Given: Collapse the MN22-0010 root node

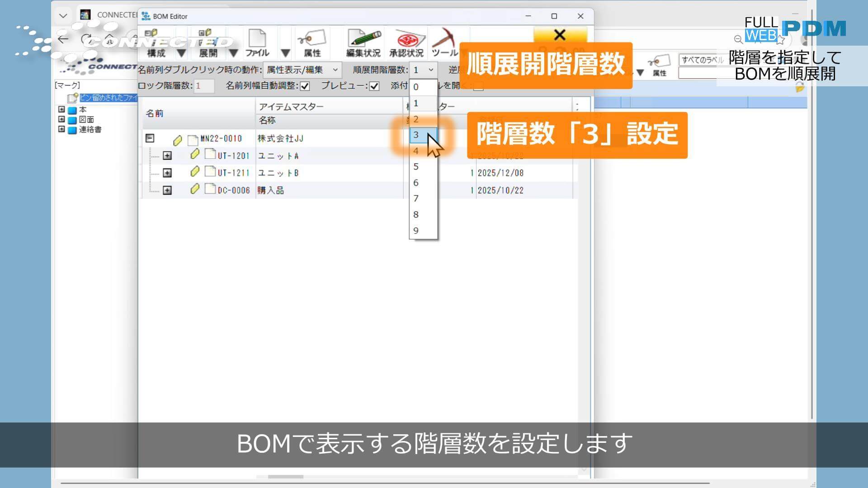Looking at the screenshot, I should 150,138.
